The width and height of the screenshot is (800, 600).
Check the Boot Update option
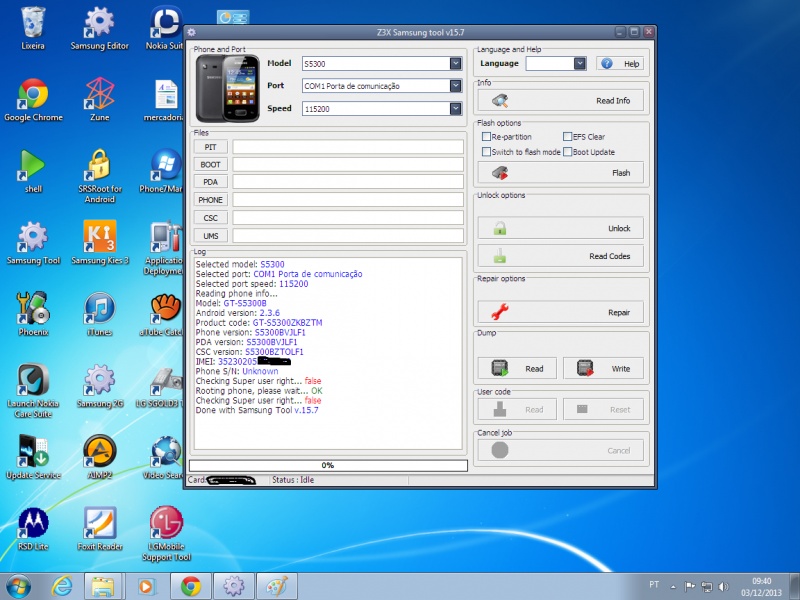(x=567, y=152)
